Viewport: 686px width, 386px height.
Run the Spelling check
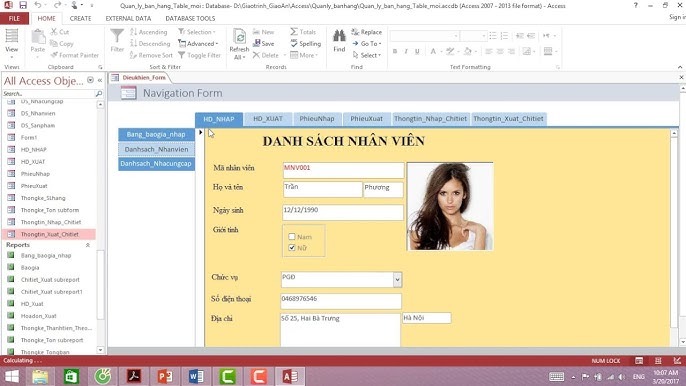[x=305, y=44]
